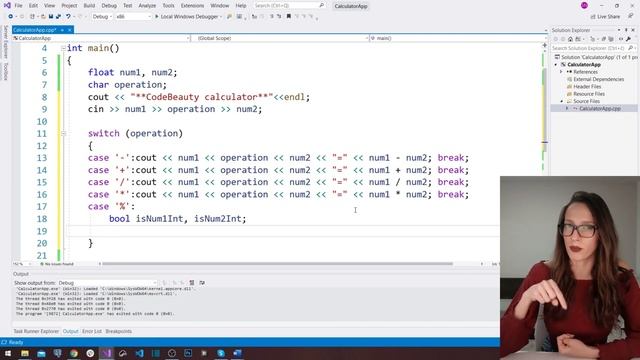Viewport: 640px width, 360px height.
Task: Click the Save All toolbar icon
Action: click(x=58, y=17)
